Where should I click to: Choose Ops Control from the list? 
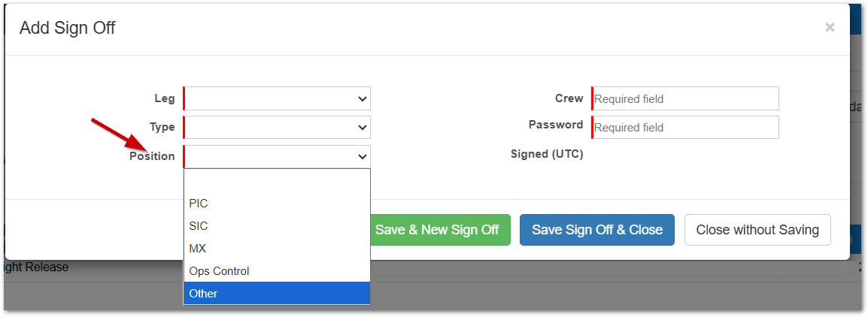[277, 271]
